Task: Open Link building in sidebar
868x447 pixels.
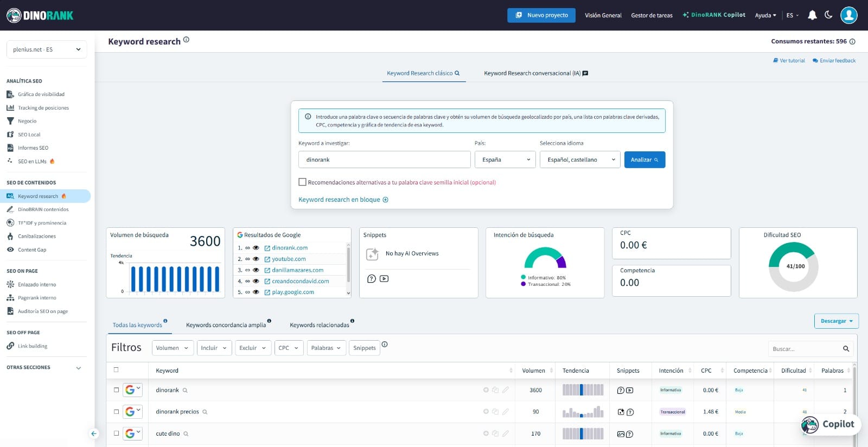Action: [33, 346]
